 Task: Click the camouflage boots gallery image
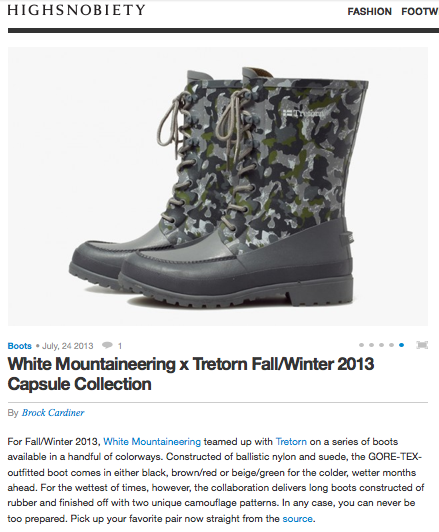coord(218,186)
